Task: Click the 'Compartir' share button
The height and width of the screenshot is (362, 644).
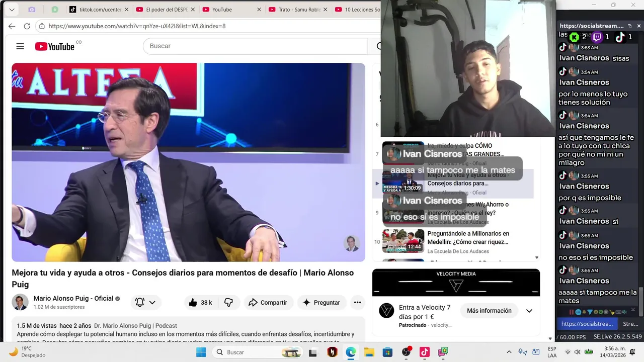Action: pos(268,302)
